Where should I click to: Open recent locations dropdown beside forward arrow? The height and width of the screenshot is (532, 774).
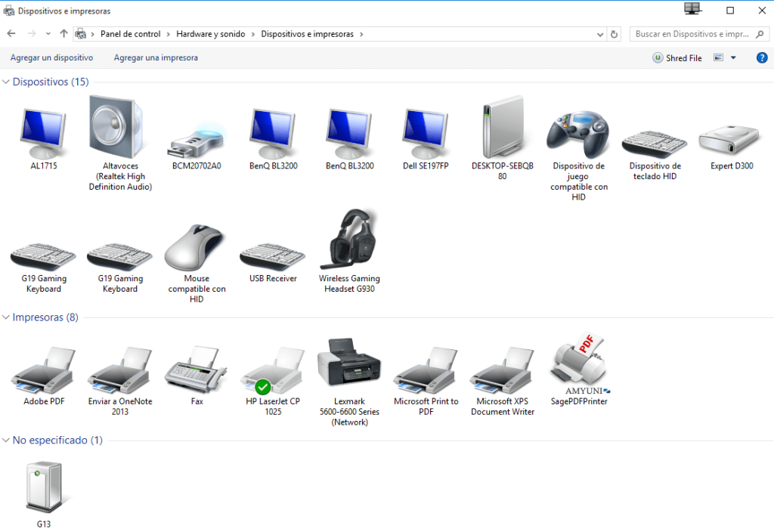pos(48,33)
